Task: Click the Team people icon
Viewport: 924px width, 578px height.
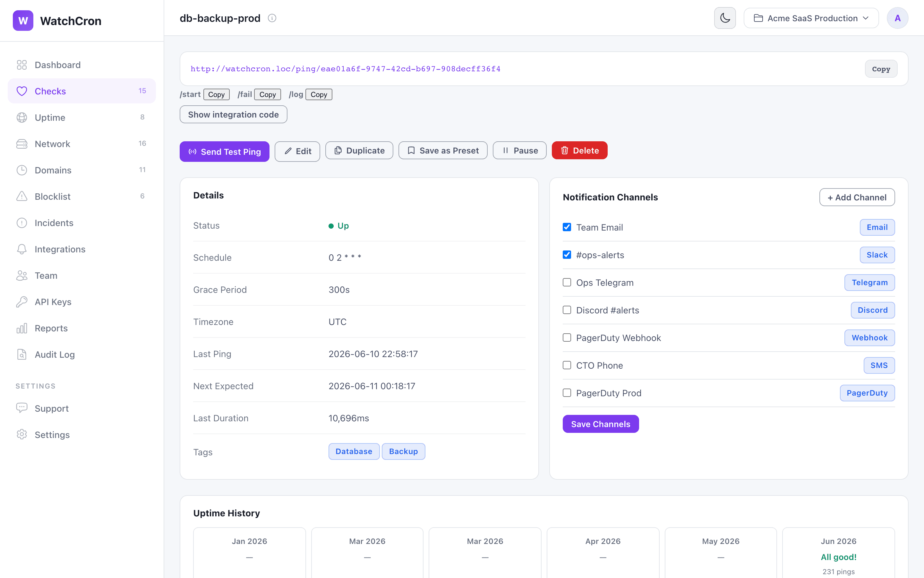Action: [x=22, y=276]
